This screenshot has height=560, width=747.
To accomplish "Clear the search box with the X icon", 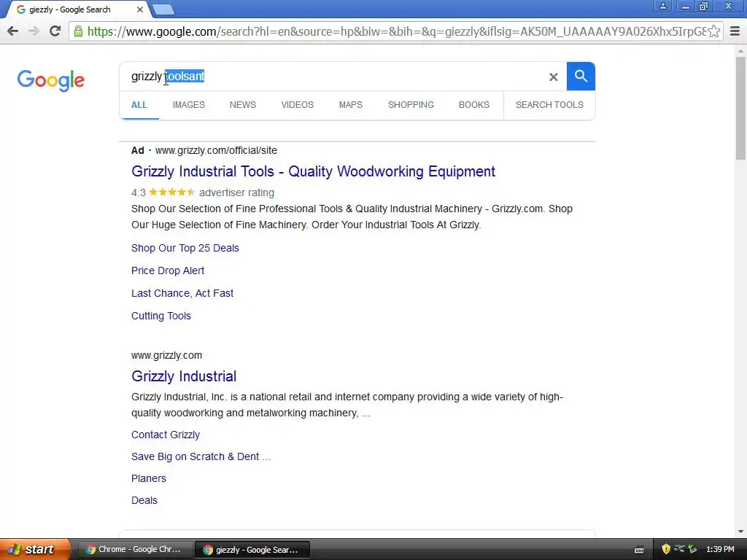I will coord(553,77).
